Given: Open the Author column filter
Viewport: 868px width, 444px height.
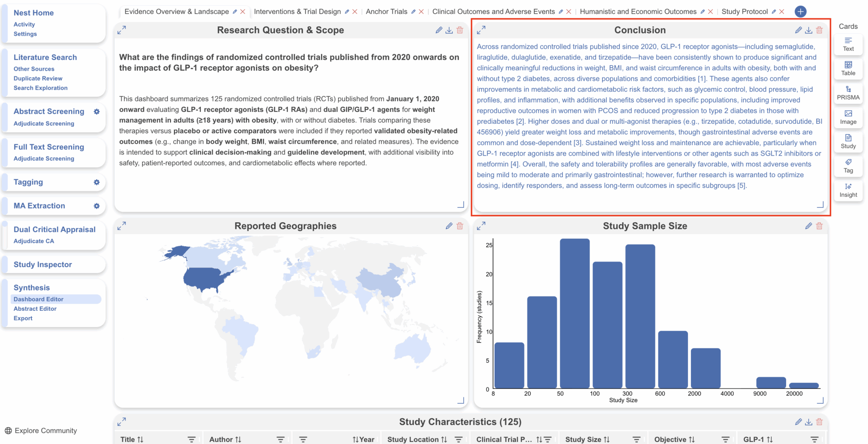Looking at the screenshot, I should point(281,440).
